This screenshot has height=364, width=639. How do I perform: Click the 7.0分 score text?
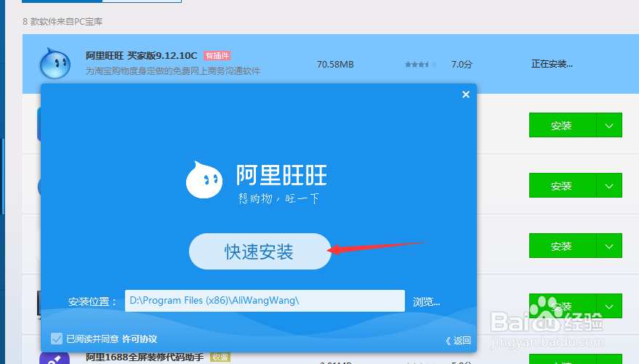[462, 65]
